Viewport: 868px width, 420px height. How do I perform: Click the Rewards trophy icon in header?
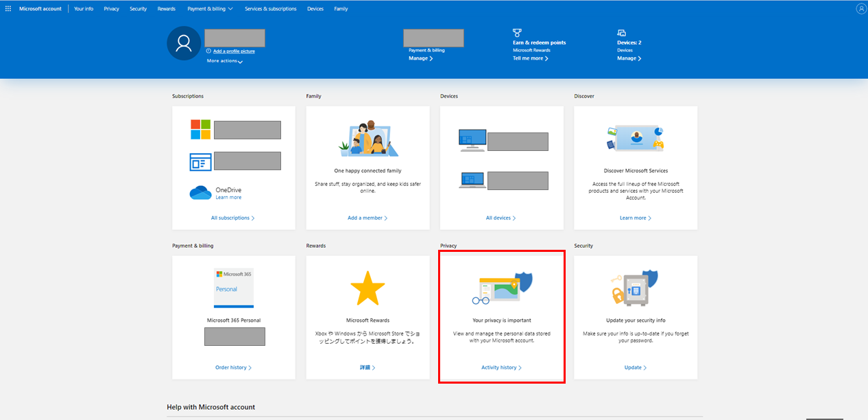pos(517,32)
